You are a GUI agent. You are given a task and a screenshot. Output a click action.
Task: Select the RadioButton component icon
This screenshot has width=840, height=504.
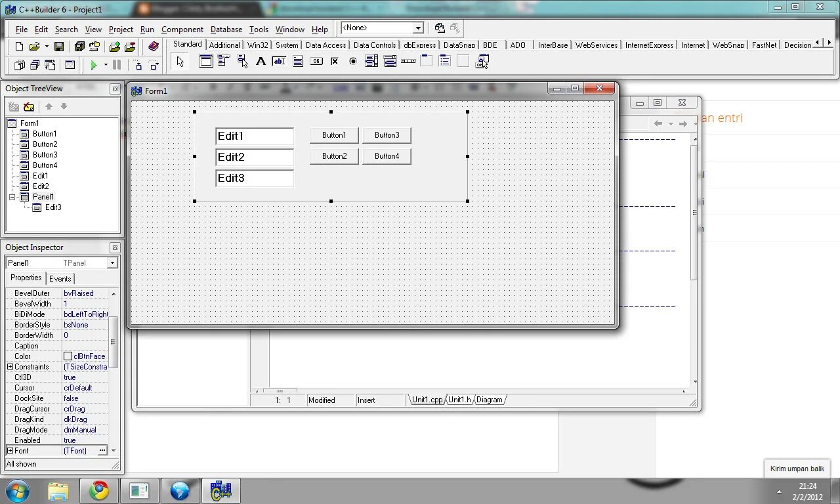[352, 61]
